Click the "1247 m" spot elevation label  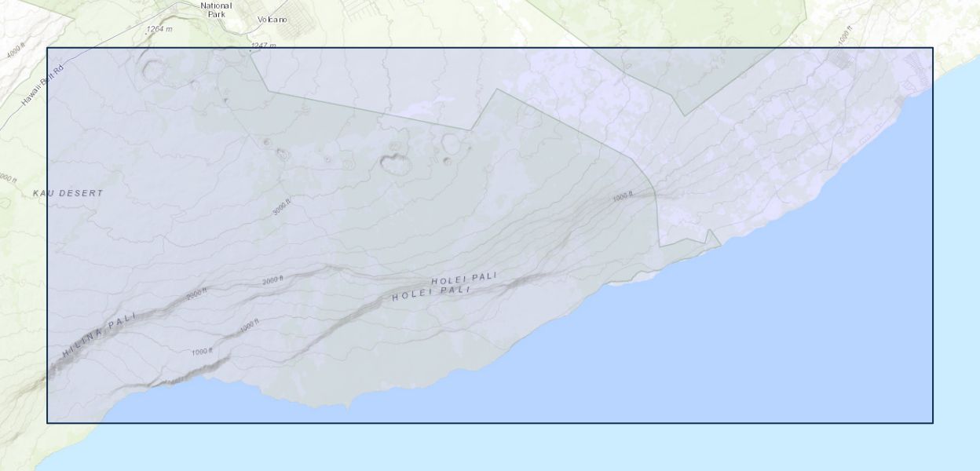pos(263,46)
